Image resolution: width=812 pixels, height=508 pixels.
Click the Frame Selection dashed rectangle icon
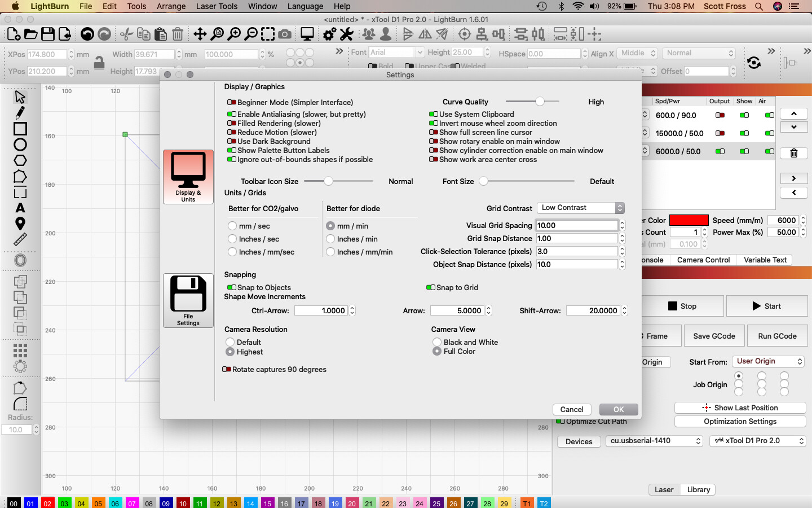(268, 34)
